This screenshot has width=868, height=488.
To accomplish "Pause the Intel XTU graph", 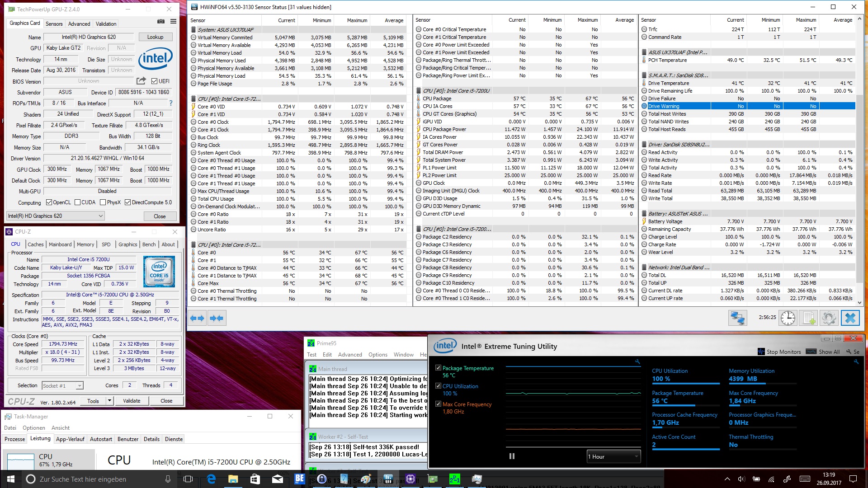I will 512,456.
